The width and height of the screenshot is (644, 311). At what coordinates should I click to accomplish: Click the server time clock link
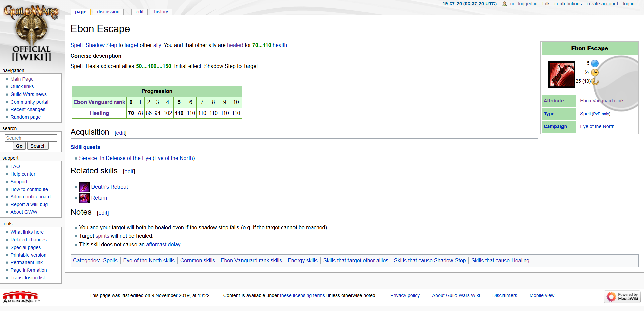tap(470, 4)
